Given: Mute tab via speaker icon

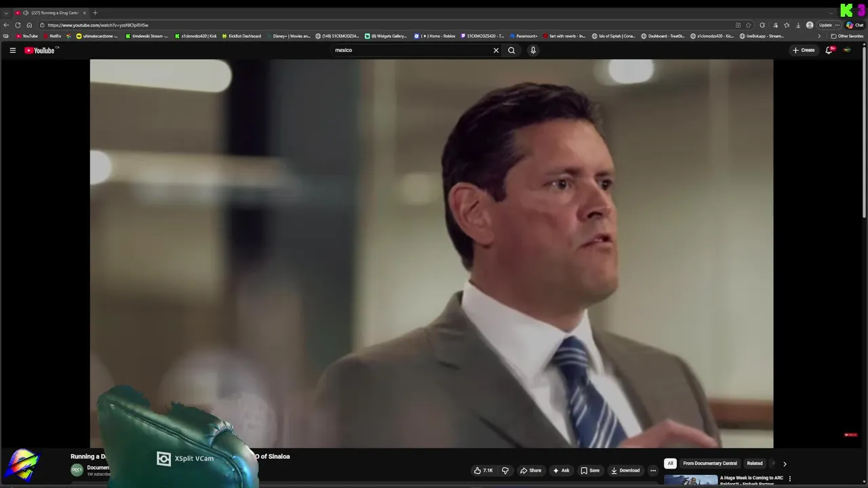Looking at the screenshot, I should click(26, 13).
